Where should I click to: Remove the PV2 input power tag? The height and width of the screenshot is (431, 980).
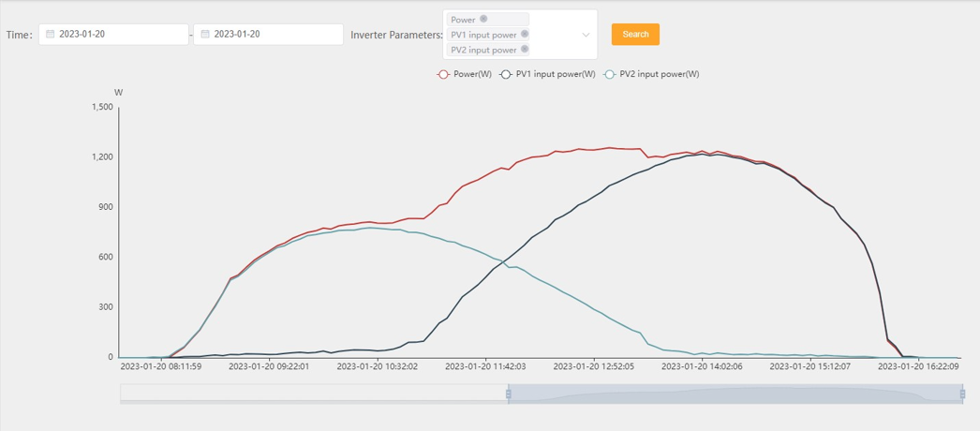pos(525,49)
